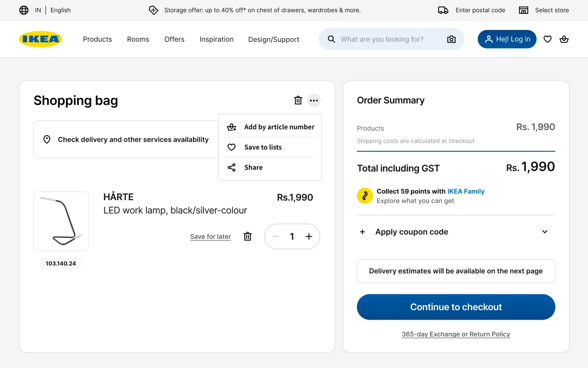Click Save for later link
The height and width of the screenshot is (368, 588).
[210, 236]
